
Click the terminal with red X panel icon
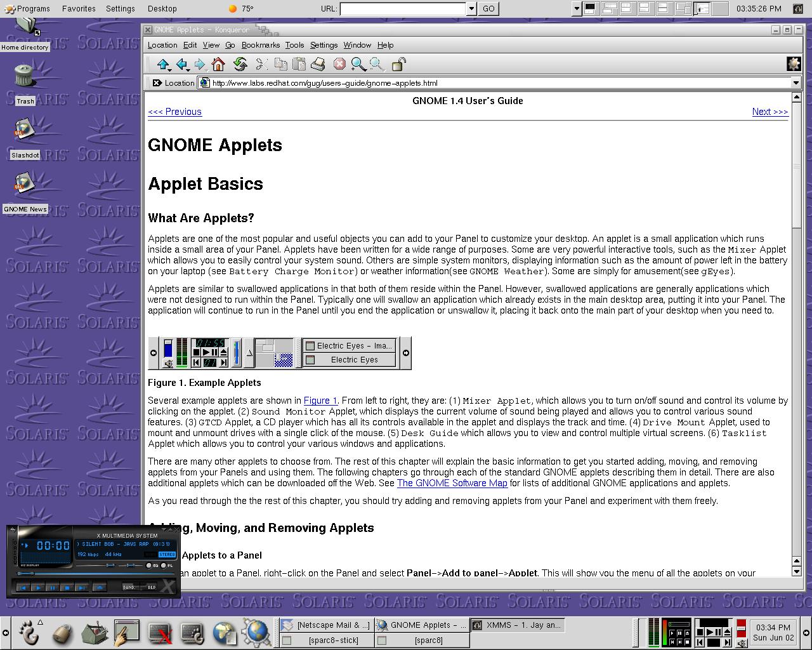160,633
